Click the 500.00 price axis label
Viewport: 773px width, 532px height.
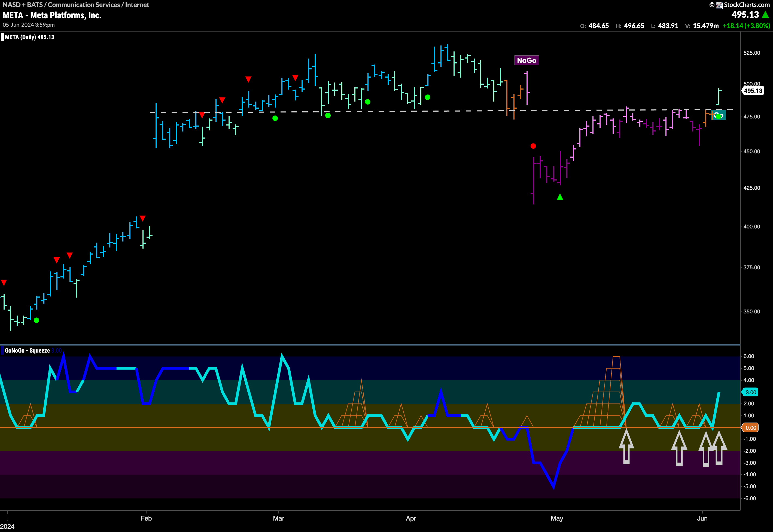752,84
